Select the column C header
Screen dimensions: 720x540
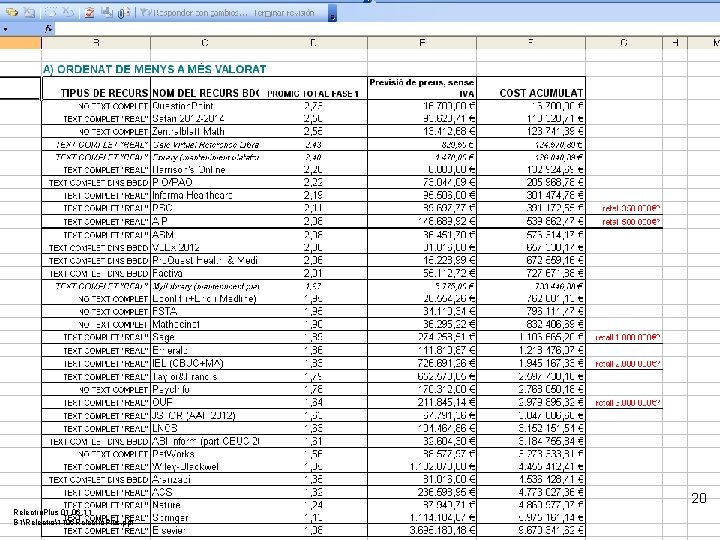point(205,43)
